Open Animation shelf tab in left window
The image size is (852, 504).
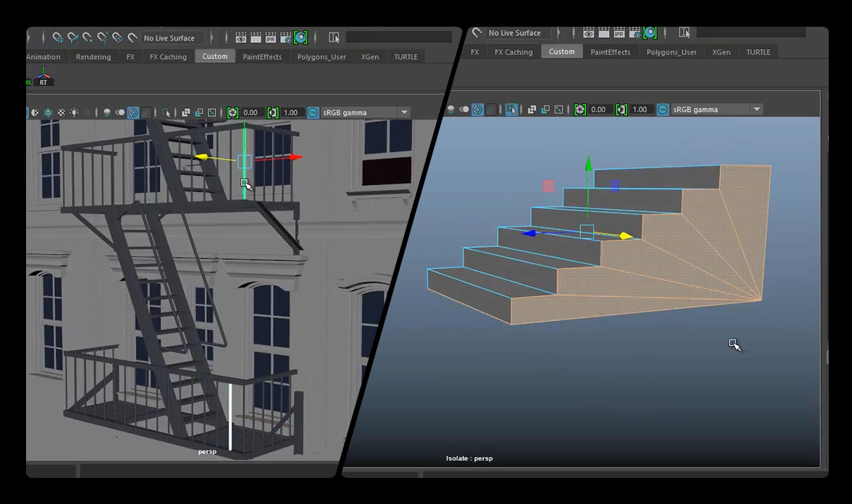44,57
